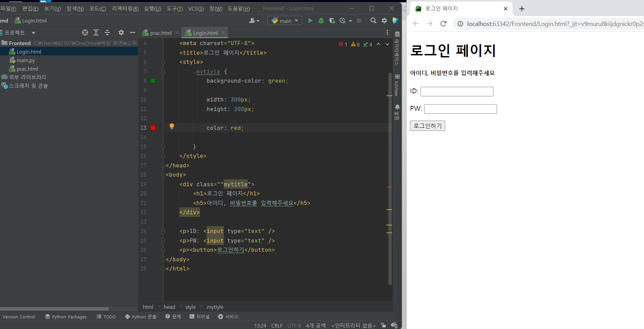Open the TODO tool window
Screen dimensions: 644x329
point(106,317)
